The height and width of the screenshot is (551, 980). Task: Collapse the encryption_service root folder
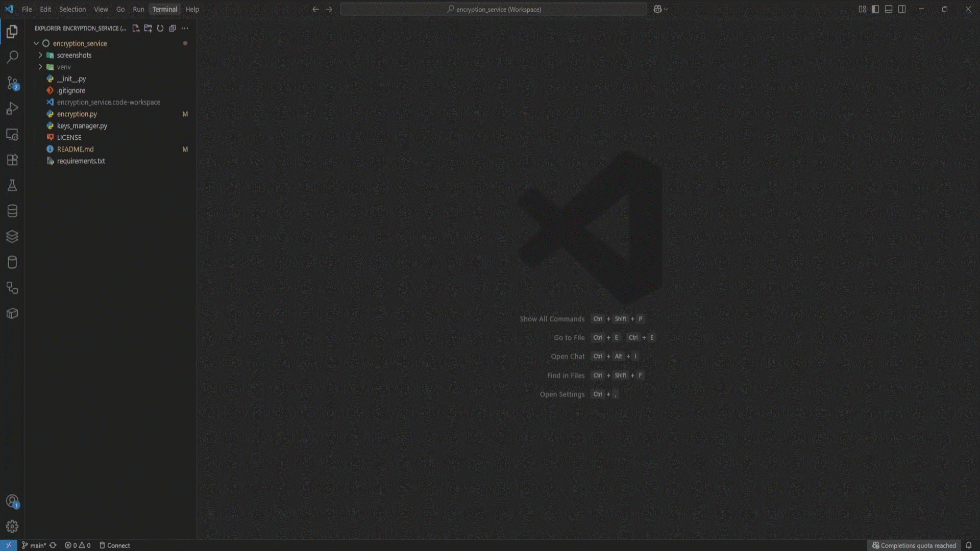pyautogui.click(x=36, y=43)
